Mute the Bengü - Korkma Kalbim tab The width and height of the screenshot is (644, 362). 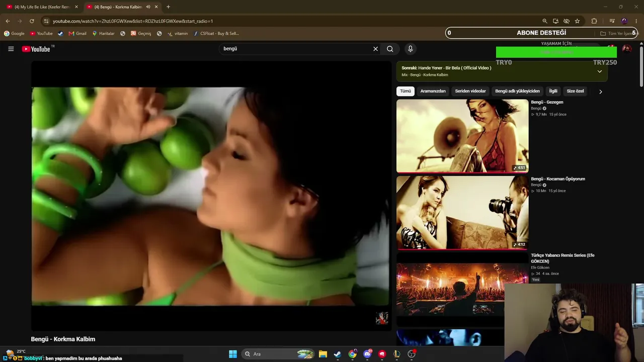point(148,7)
